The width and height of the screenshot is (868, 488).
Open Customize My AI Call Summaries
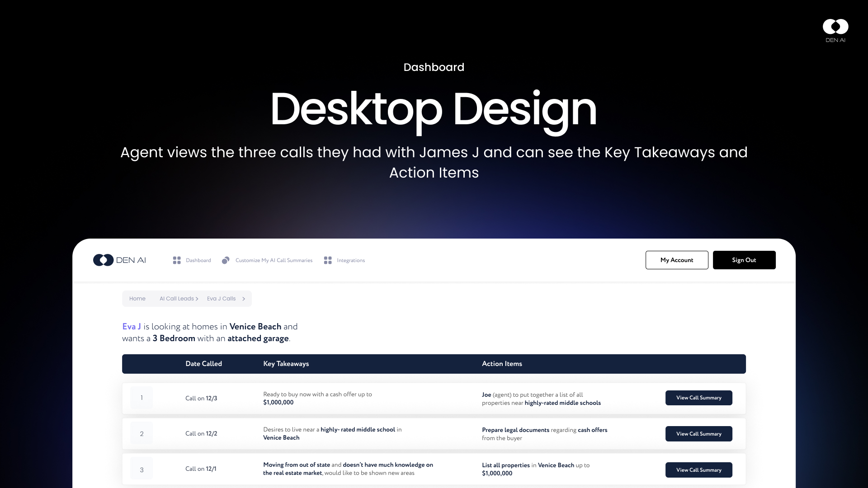tap(274, 260)
